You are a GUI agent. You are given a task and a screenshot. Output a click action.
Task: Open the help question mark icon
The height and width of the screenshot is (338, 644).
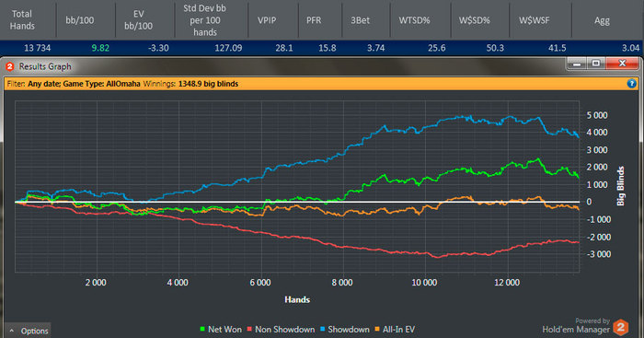point(631,84)
